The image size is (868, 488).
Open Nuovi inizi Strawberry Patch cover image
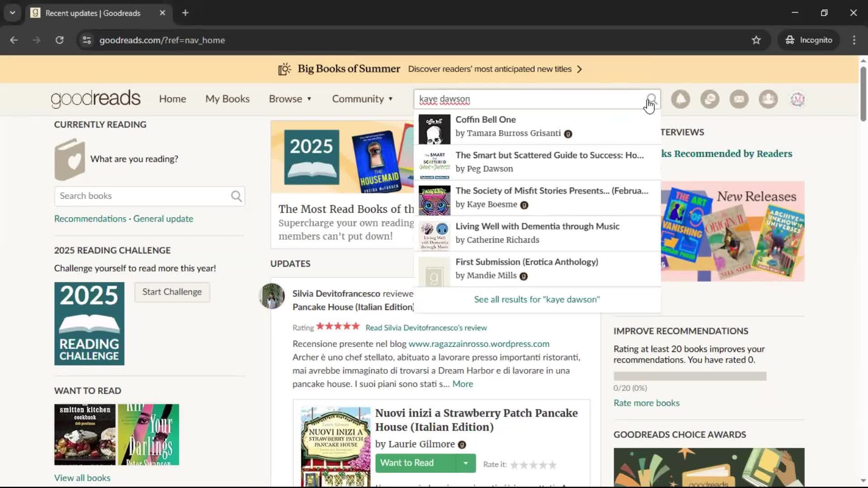pos(335,447)
